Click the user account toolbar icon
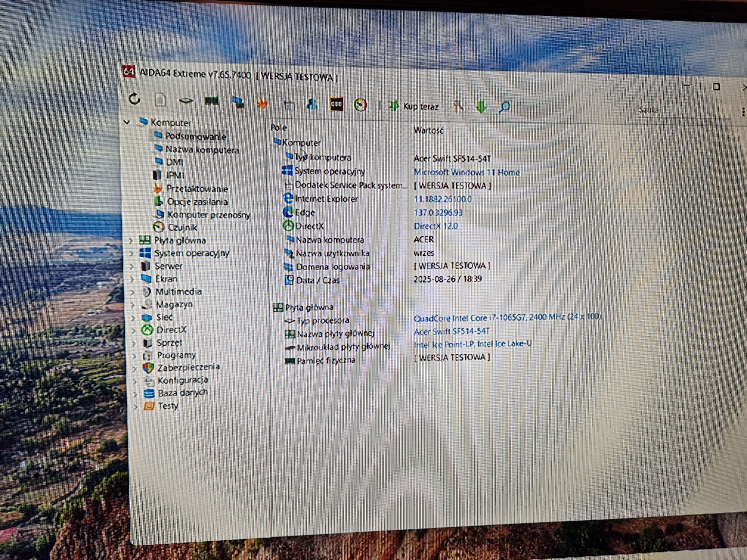 (x=312, y=104)
